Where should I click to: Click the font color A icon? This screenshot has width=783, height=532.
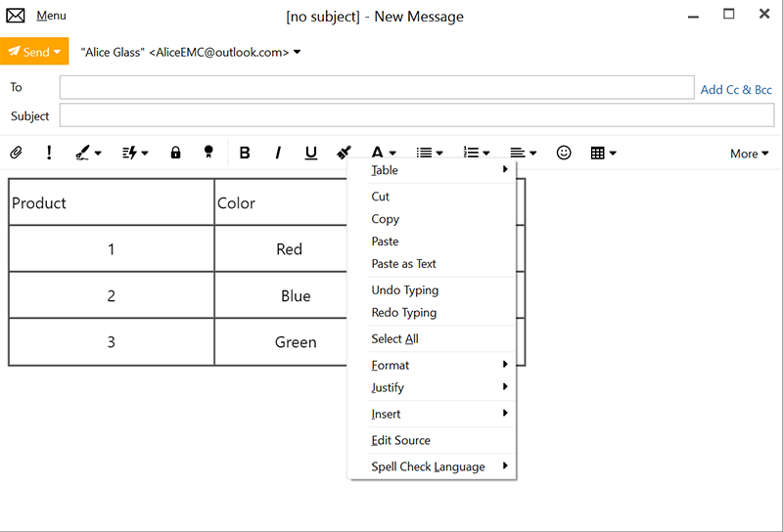377,153
